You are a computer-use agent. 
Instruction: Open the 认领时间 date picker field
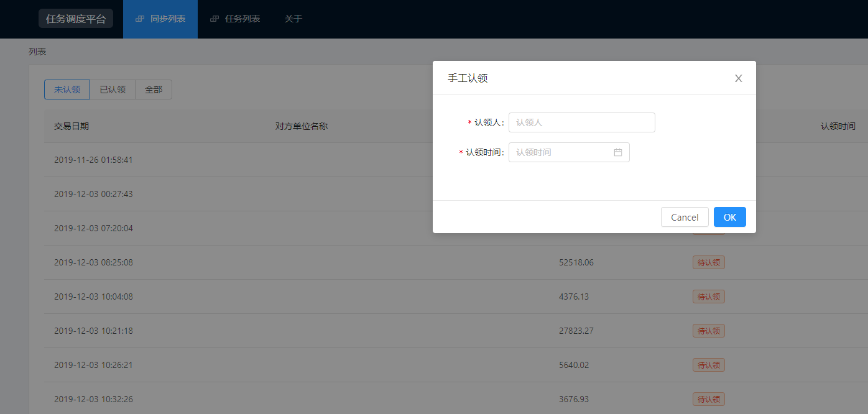coord(569,152)
